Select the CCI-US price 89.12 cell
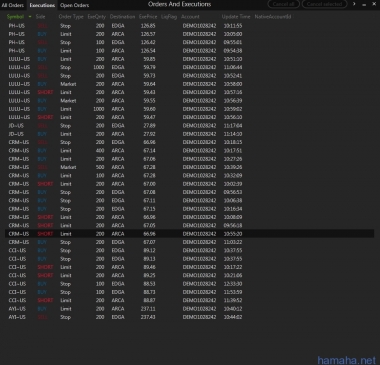 coord(149,251)
